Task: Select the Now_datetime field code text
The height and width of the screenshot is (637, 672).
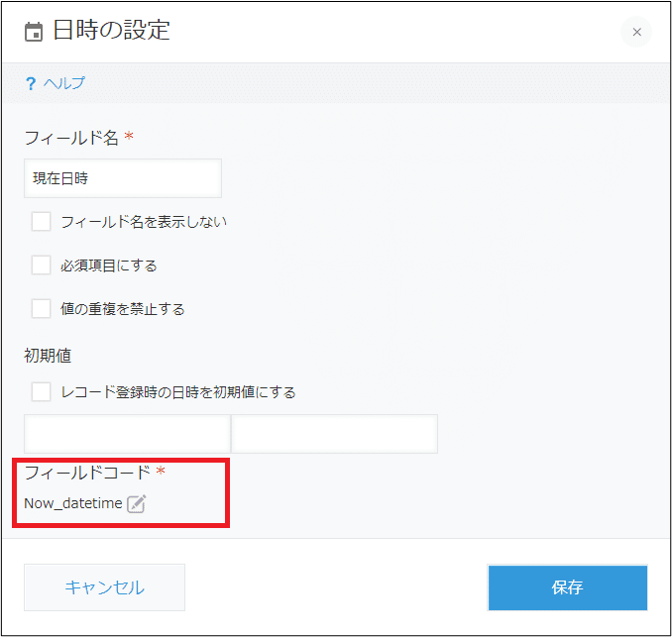Action: (x=73, y=503)
